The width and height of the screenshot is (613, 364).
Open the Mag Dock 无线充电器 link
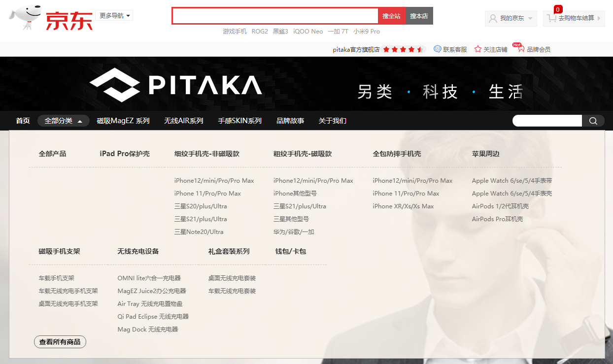[x=147, y=330]
